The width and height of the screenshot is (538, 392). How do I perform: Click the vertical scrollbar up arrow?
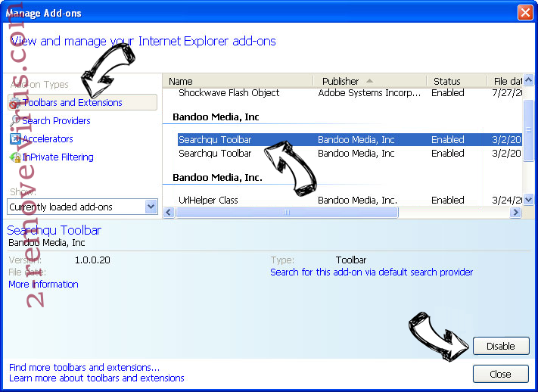[529, 80]
